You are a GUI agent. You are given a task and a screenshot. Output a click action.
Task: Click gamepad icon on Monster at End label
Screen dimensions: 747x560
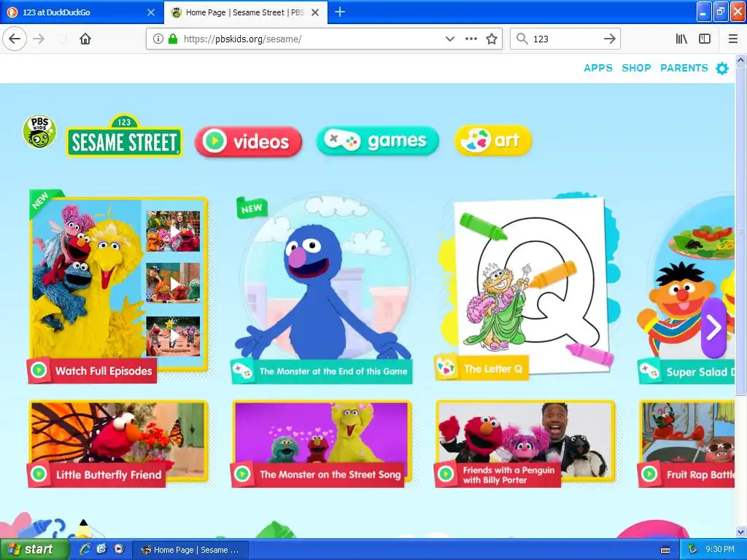pos(242,371)
